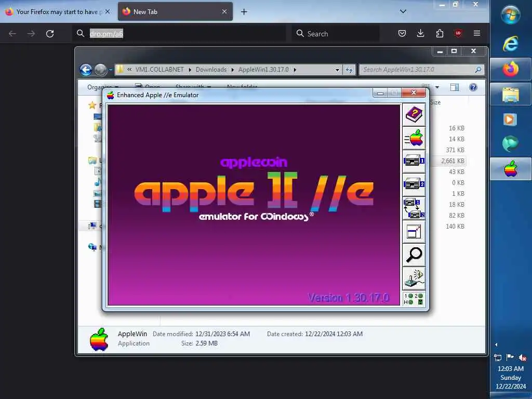532x399 pixels.
Task: Toggle the Explorer preview pane button
Action: click(454, 87)
